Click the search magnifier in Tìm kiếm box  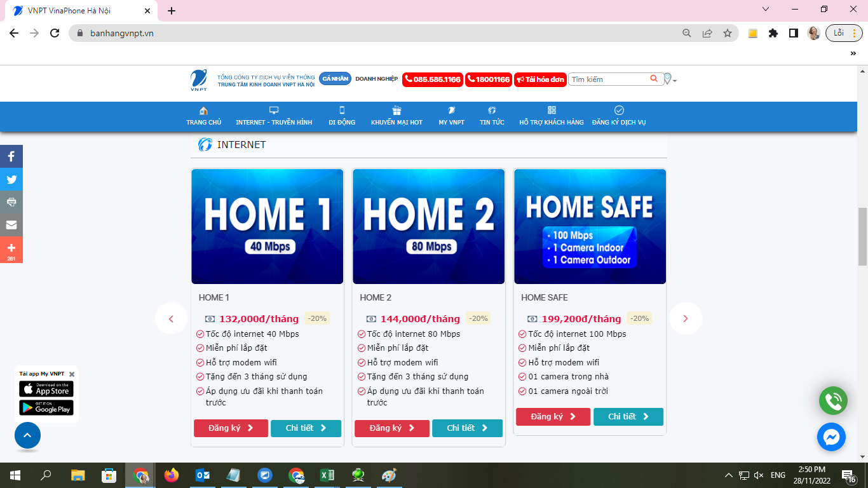pyautogui.click(x=654, y=79)
